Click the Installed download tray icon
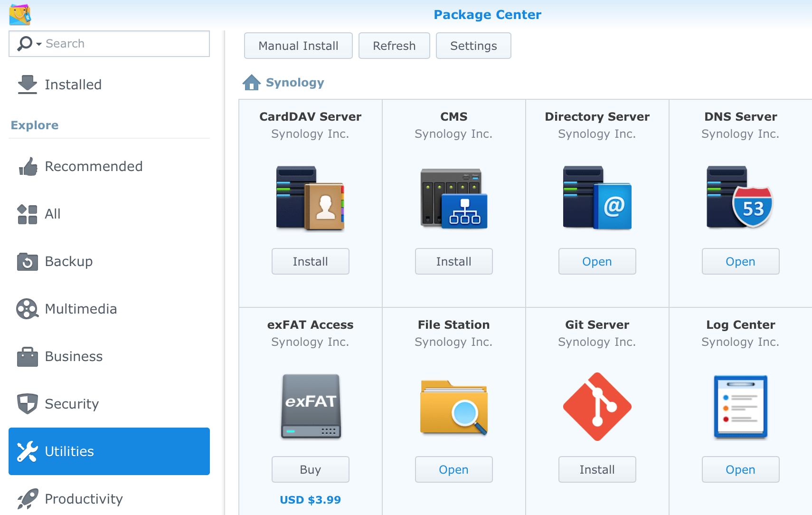Screen dimensions: 812x515 tap(28, 85)
